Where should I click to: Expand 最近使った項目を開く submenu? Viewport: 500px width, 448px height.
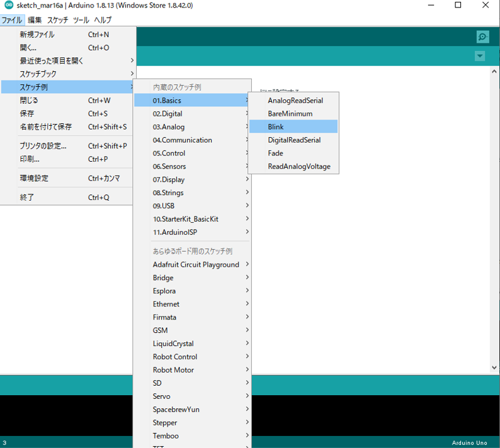68,60
